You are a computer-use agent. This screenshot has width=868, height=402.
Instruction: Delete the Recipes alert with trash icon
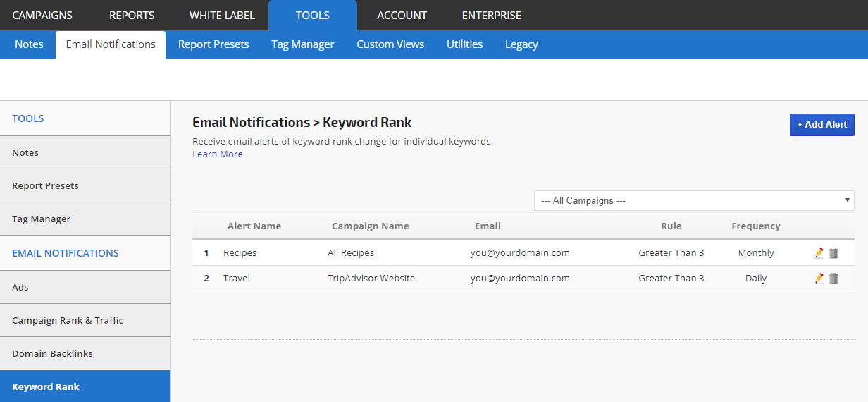833,253
